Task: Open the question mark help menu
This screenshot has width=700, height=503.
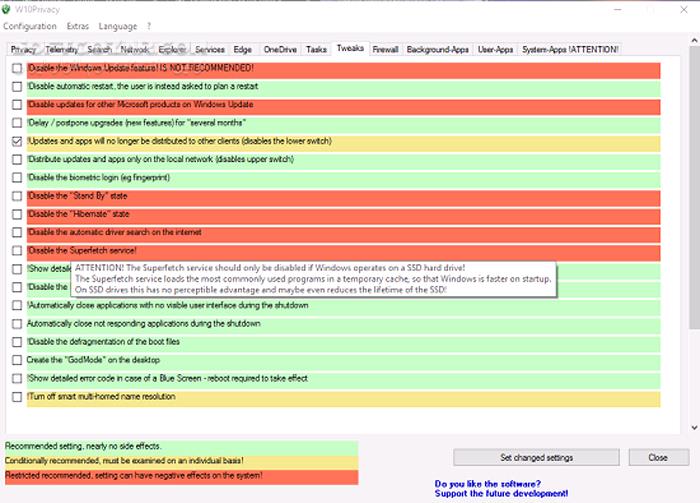Action: coord(149,26)
